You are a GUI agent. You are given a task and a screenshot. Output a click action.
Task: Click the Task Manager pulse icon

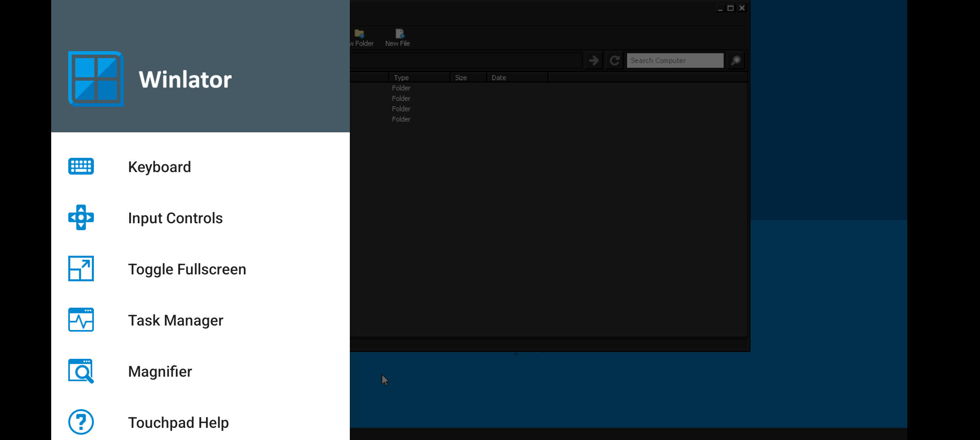81,320
